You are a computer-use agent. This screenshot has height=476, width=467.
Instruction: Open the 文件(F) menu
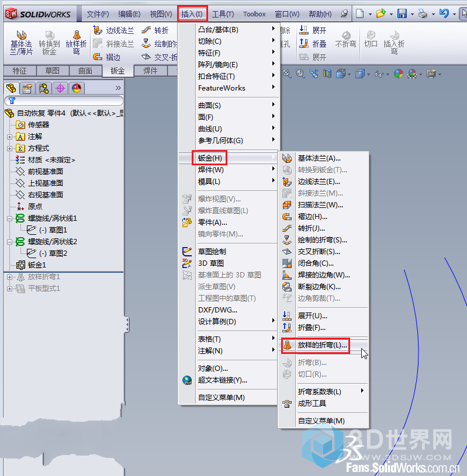pyautogui.click(x=98, y=14)
